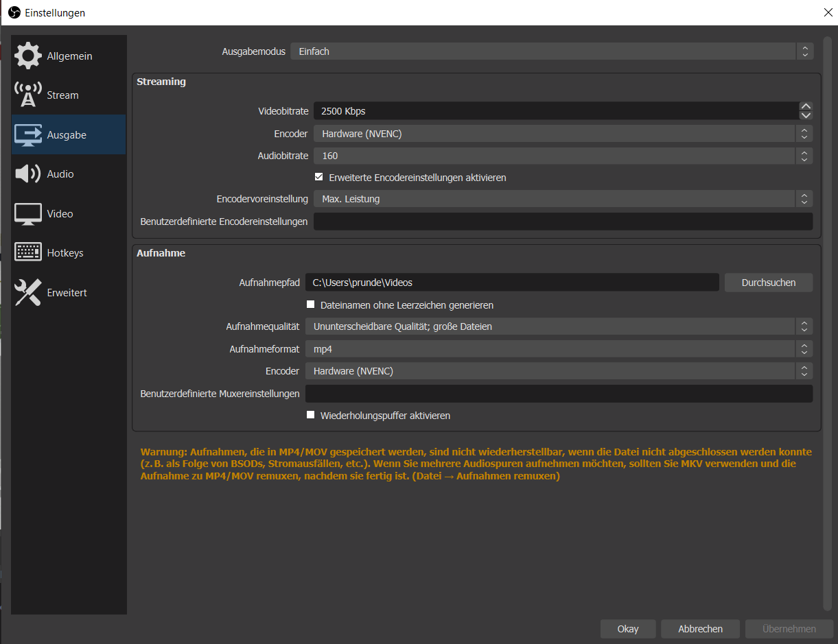Open the Erweitert settings section
This screenshot has width=838, height=644.
tap(69, 293)
